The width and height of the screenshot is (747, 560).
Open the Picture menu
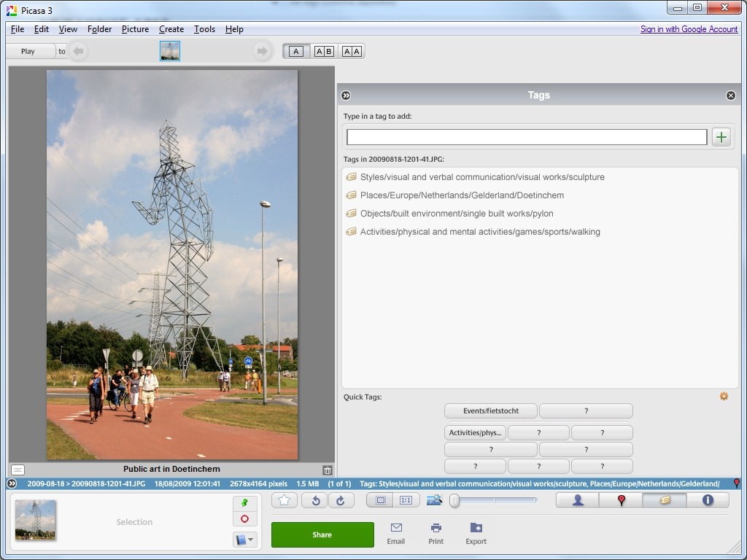click(x=135, y=29)
